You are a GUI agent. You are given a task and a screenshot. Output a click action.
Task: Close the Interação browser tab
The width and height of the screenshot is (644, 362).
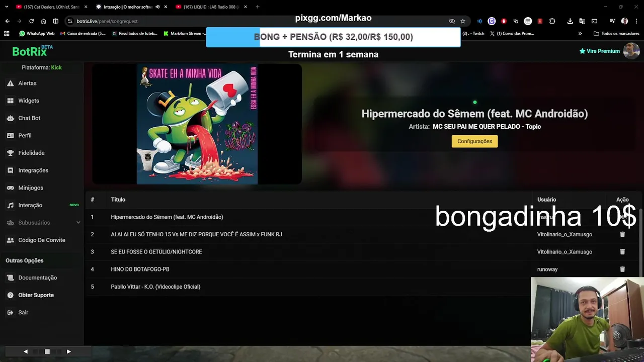166,7
